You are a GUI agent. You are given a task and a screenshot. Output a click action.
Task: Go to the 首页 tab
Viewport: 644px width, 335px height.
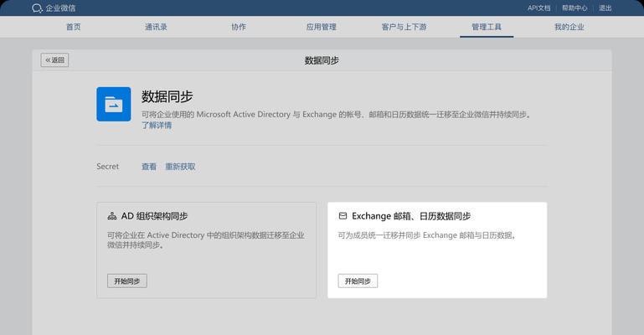click(x=74, y=27)
